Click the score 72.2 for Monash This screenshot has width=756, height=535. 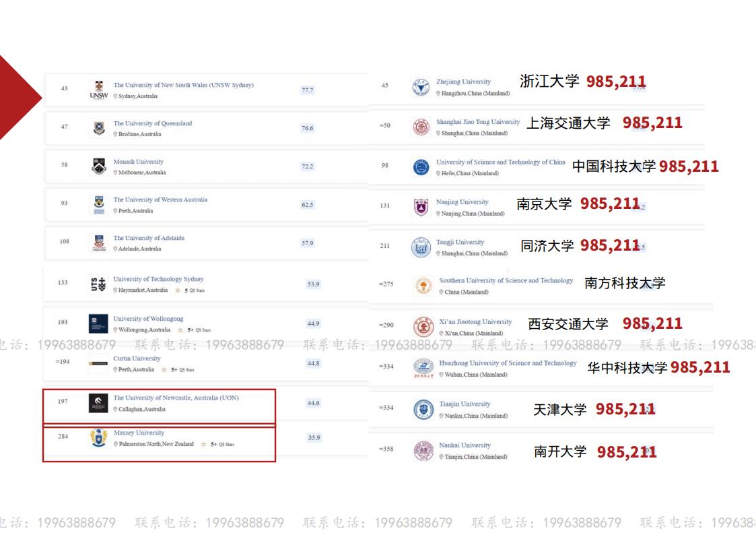pos(307,167)
